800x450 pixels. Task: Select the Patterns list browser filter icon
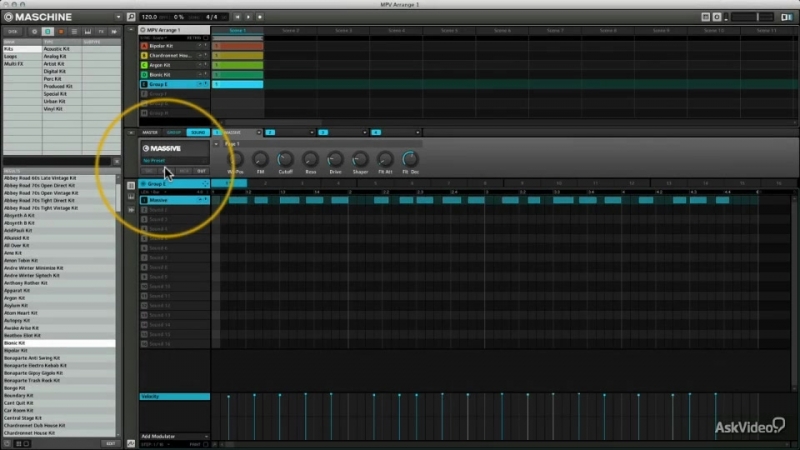pos(74,32)
